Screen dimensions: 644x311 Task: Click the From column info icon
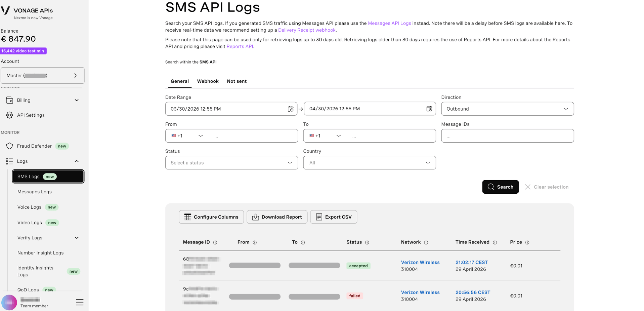255,242
